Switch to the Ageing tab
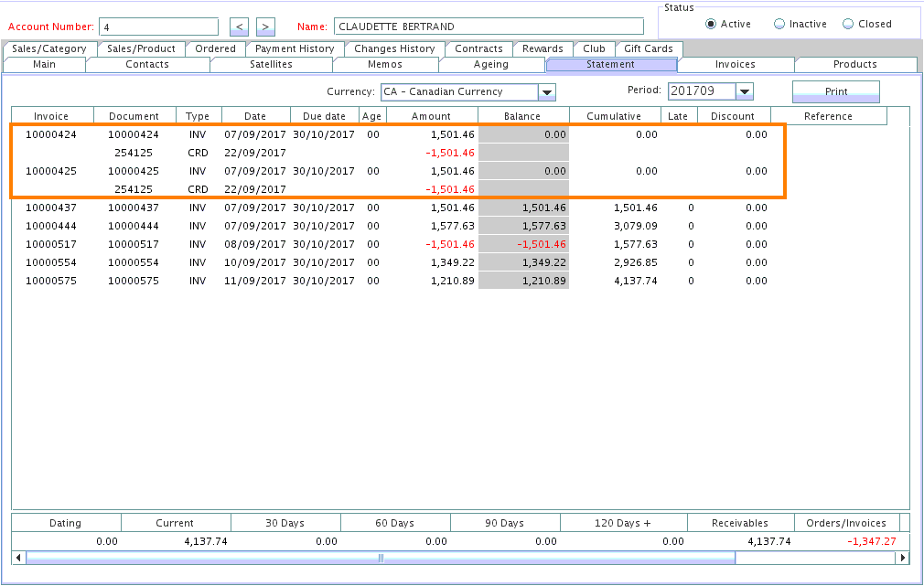The image size is (924, 586). coord(491,65)
